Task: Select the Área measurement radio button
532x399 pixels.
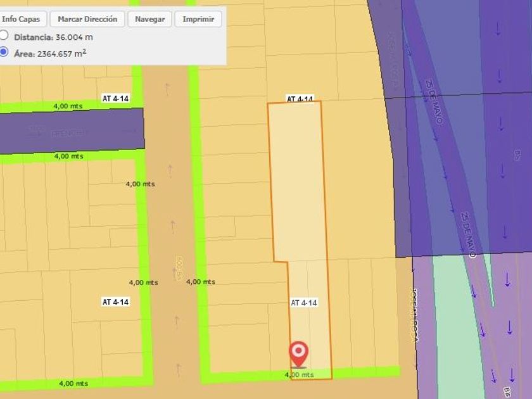Action: 3,52
